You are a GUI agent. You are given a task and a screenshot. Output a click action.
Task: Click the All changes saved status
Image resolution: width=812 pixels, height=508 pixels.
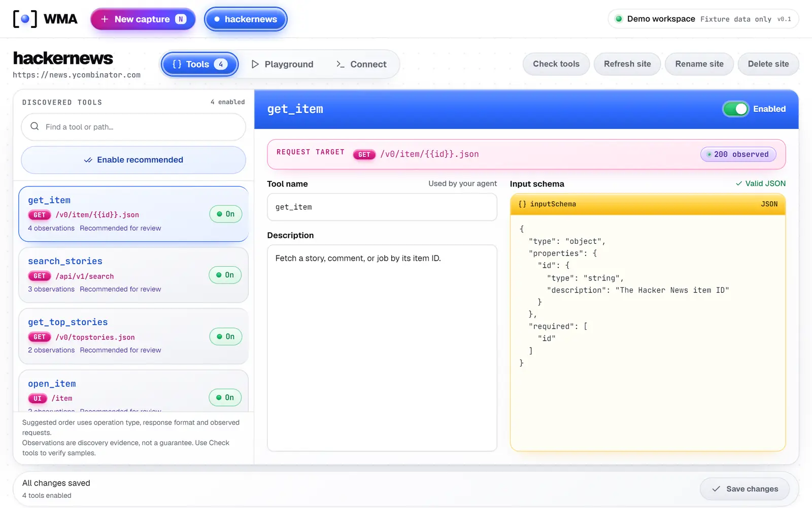click(56, 483)
